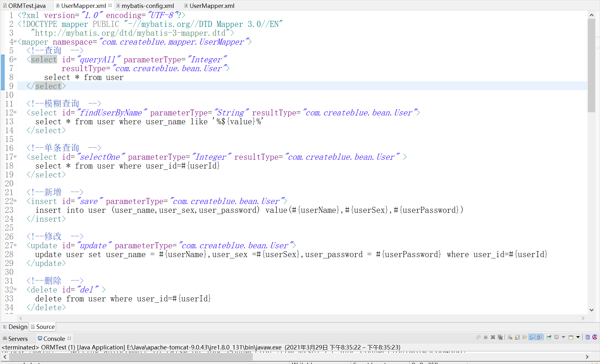Collapse the findUserByName select at line 12

click(15, 112)
